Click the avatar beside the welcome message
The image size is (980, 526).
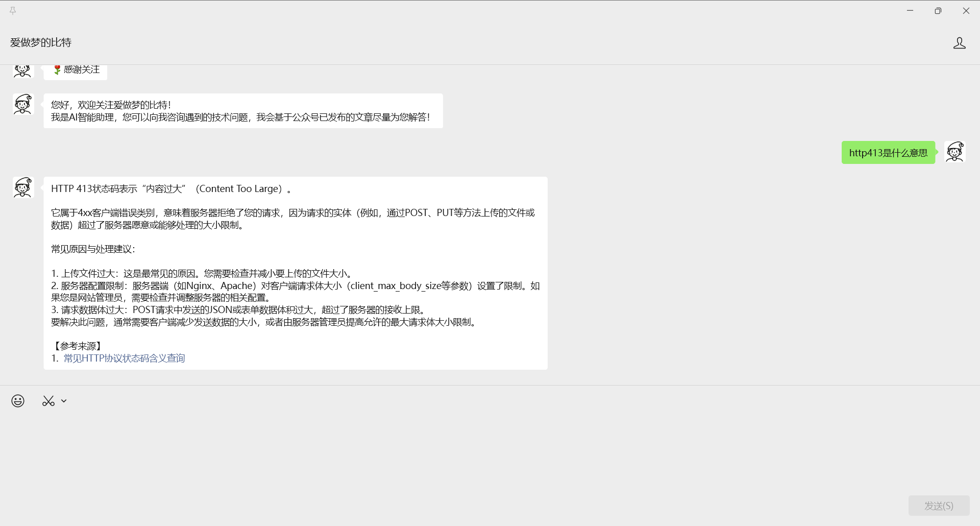[x=22, y=104]
